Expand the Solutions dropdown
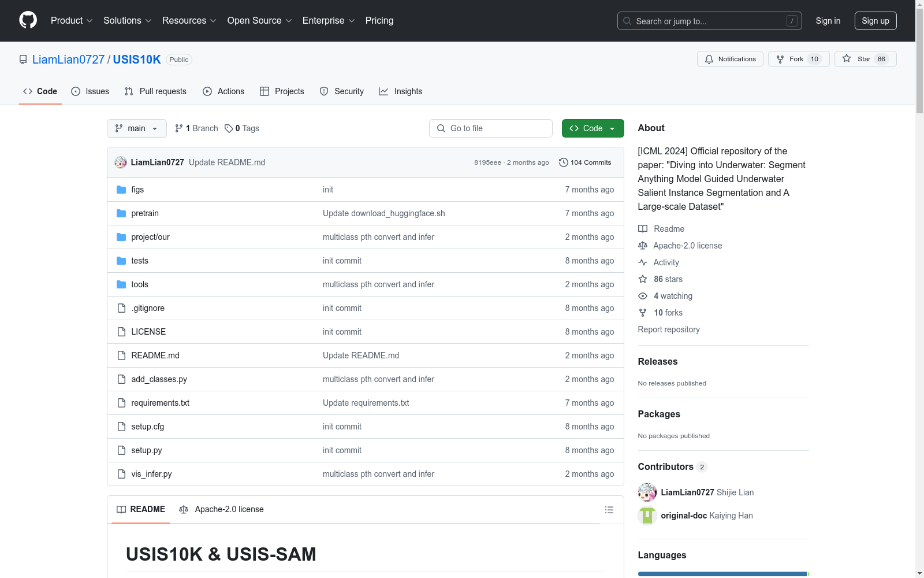 tap(128, 20)
